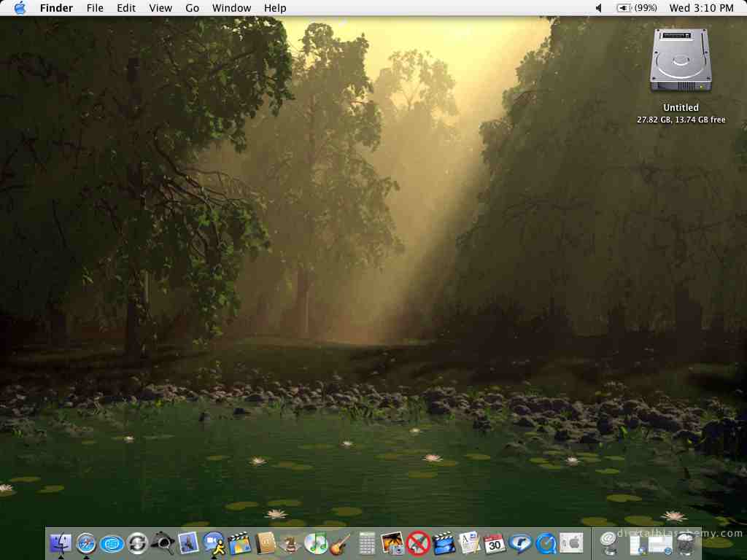Open Finder from the Dock
This screenshot has height=560, width=747.
click(x=61, y=543)
